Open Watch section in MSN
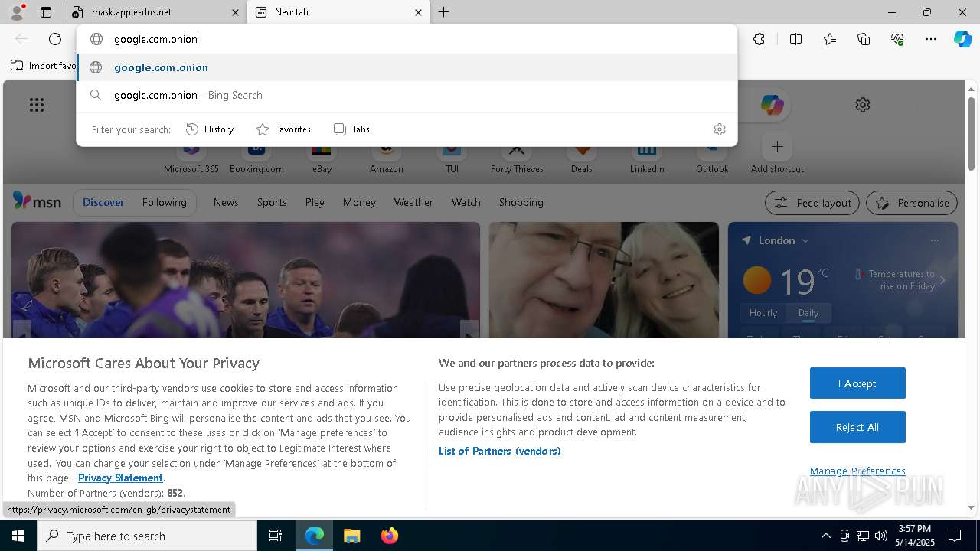 (x=466, y=202)
